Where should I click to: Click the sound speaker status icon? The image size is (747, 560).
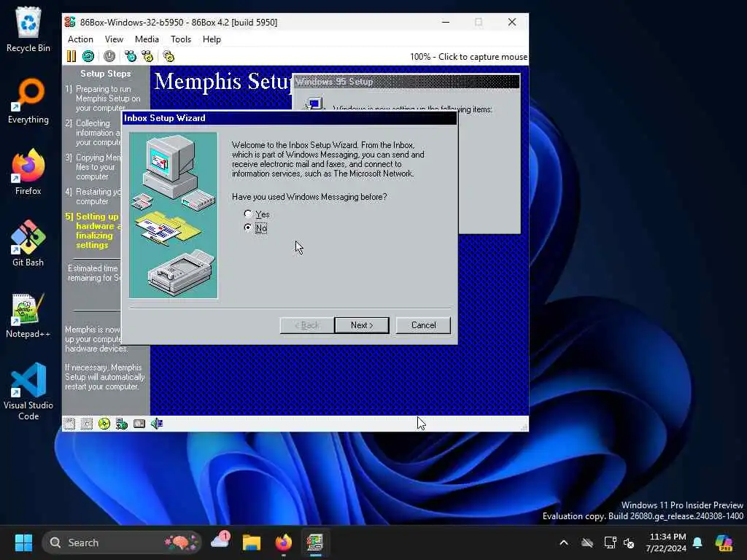click(157, 424)
